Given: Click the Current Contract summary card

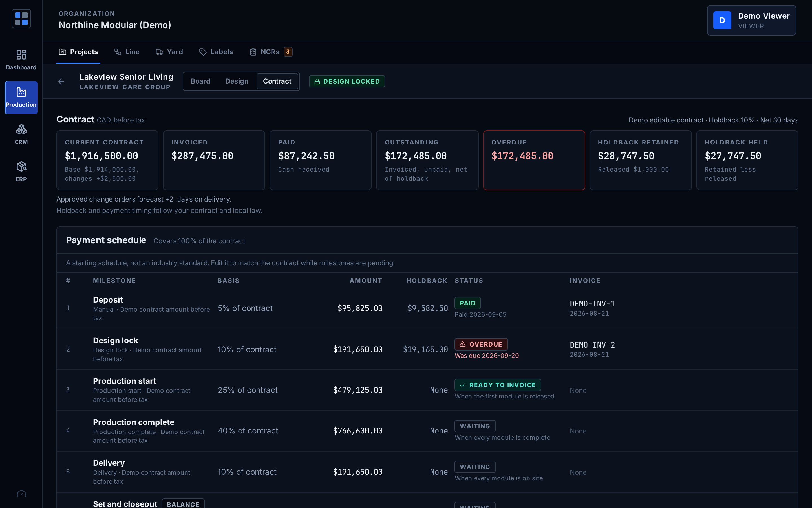Looking at the screenshot, I should pyautogui.click(x=107, y=160).
